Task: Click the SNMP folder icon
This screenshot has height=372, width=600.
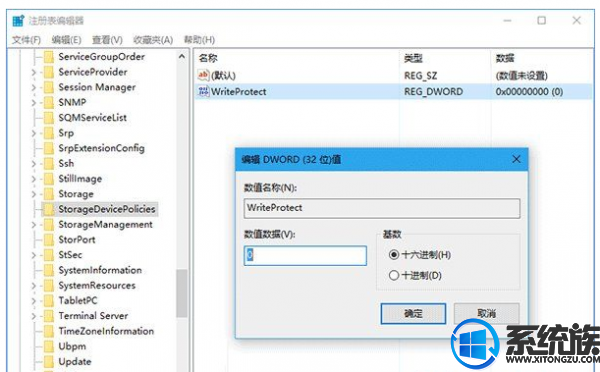Action: pyautogui.click(x=49, y=103)
